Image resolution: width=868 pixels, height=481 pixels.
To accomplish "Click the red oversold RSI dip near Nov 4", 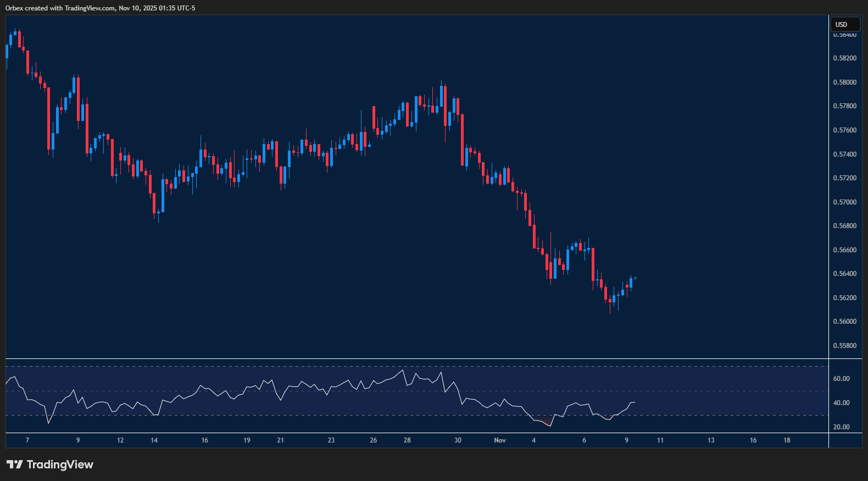I will [547, 422].
